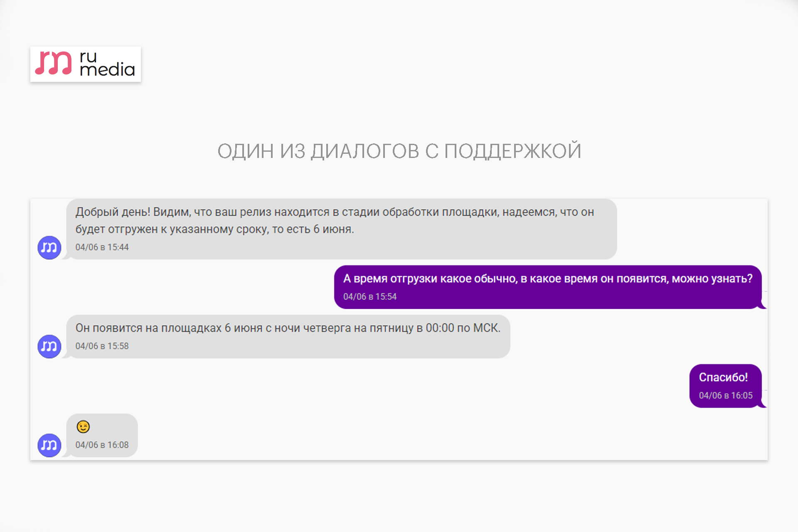Click the timestamp 04/06 в 16:08
Screen dimensions: 798x532
pos(102,445)
